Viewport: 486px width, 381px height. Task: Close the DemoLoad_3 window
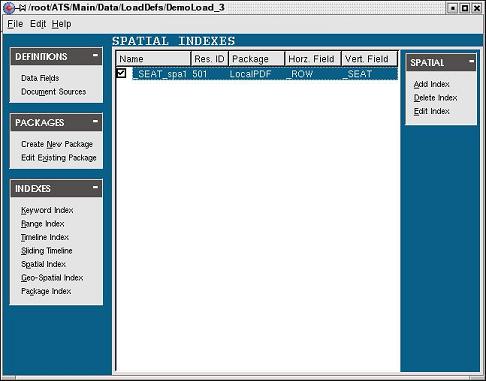[477, 8]
